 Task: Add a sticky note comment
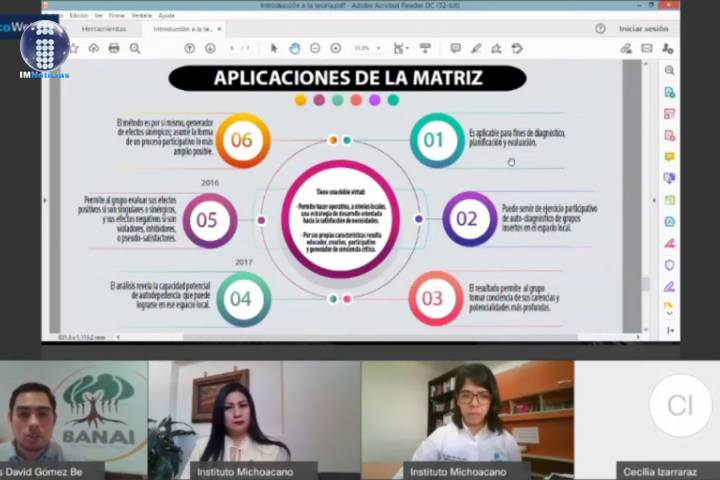(455, 48)
